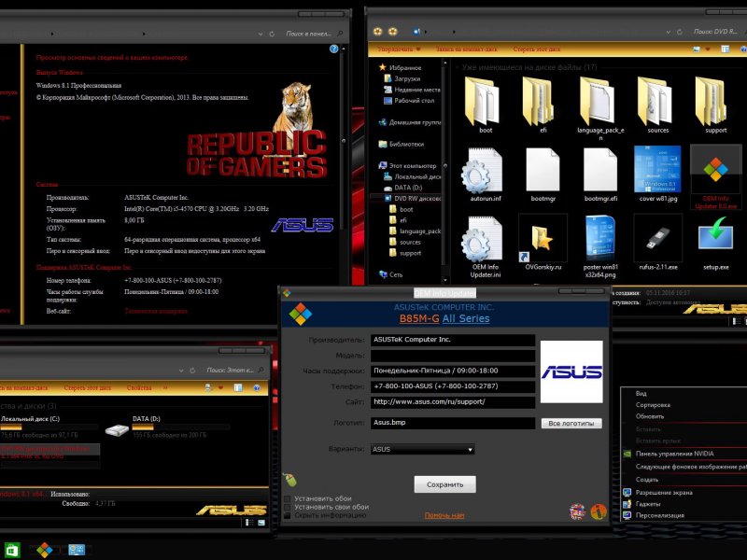Select the OEM Info Updater.ini file icon

(x=484, y=240)
